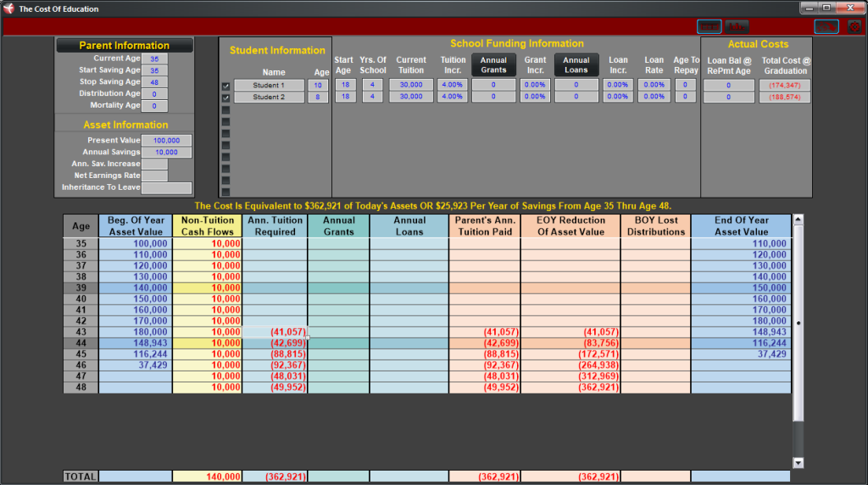The height and width of the screenshot is (485, 868).
Task: Click the Annual Loans header button
Action: [576, 64]
